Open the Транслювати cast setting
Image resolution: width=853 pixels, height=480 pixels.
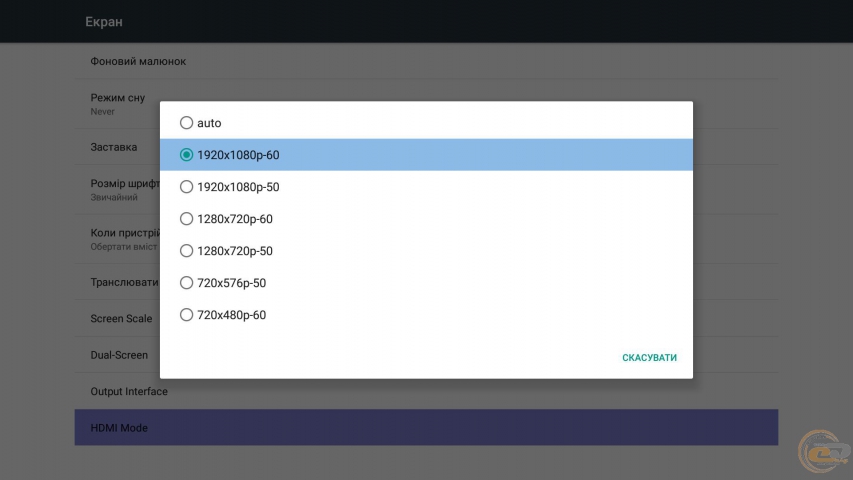[123, 282]
